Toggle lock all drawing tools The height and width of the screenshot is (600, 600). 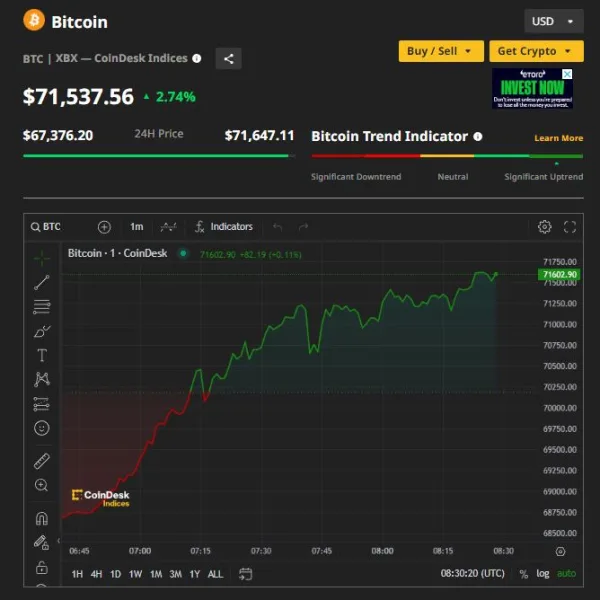tap(42, 567)
